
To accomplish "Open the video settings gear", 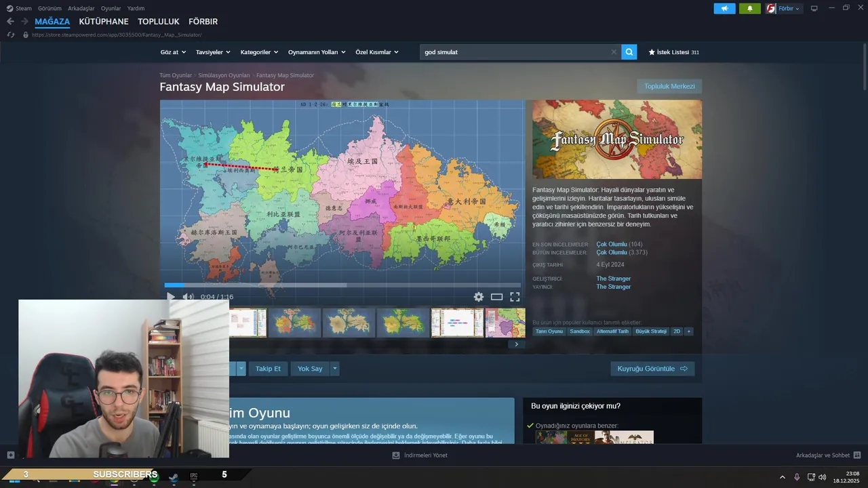I will point(479,297).
